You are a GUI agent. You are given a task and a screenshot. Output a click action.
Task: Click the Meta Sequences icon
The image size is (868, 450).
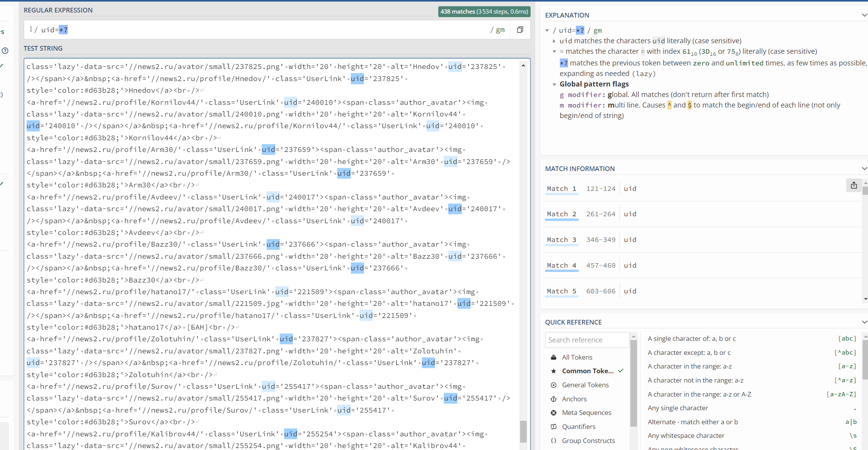click(553, 413)
